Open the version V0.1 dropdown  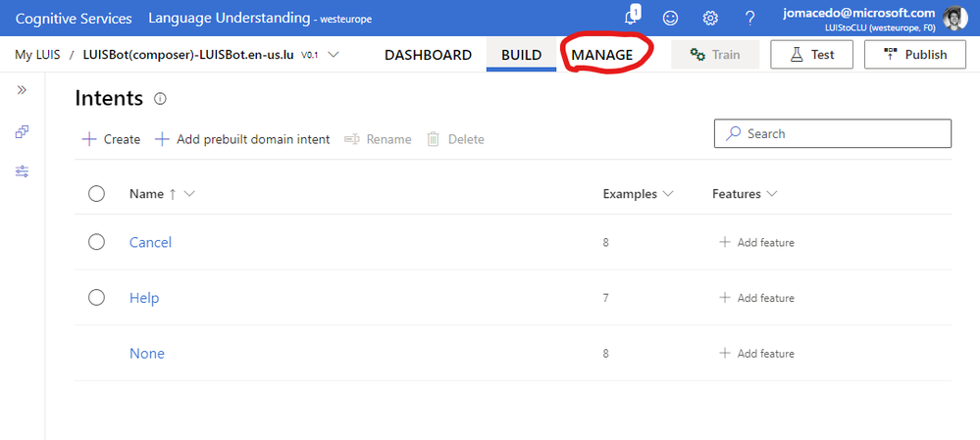point(334,55)
